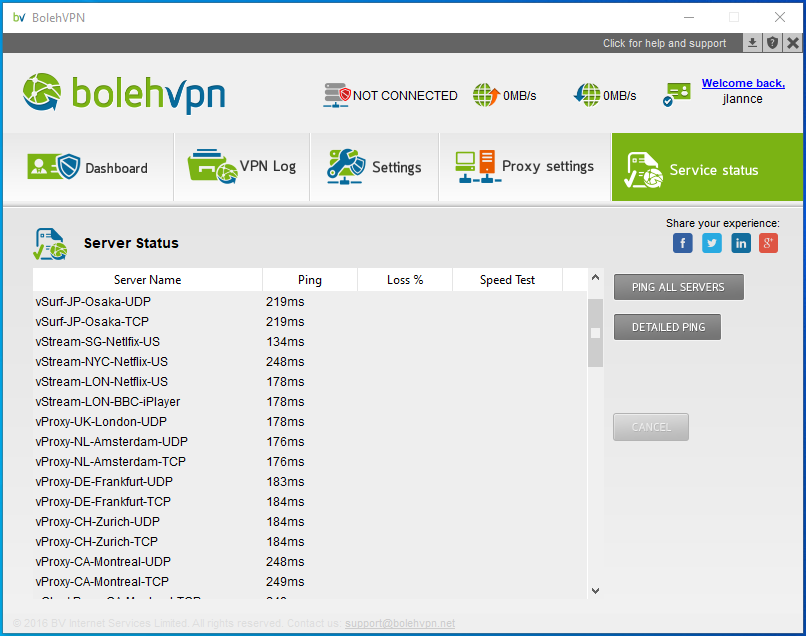Select the vProxy-DE-Frankfurt-TCP server
The height and width of the screenshot is (636, 806).
[x=309, y=502]
